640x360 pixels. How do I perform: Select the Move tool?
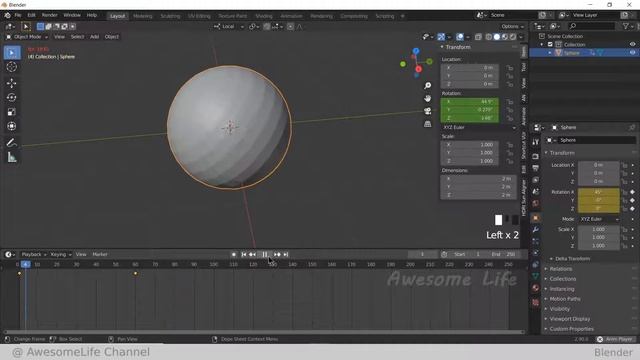click(11, 83)
